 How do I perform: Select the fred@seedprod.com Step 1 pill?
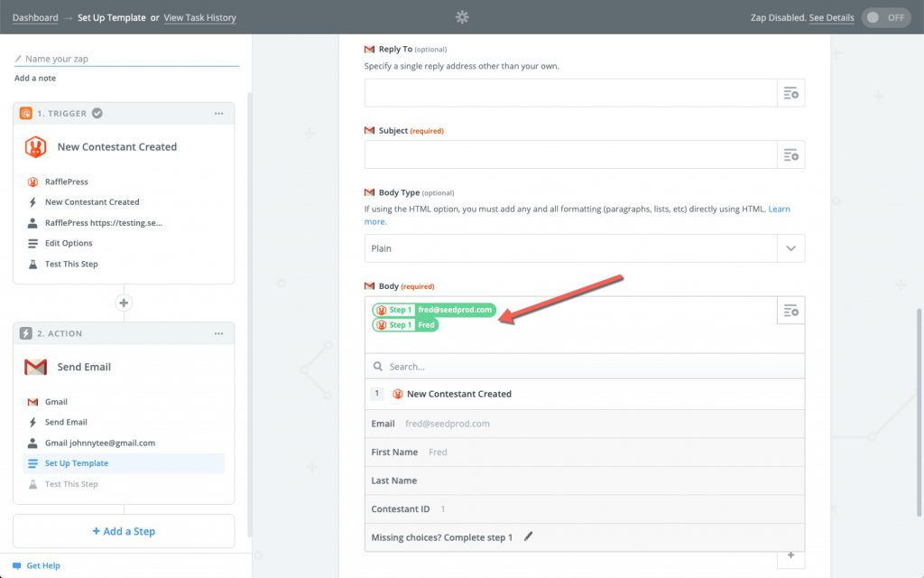point(434,310)
